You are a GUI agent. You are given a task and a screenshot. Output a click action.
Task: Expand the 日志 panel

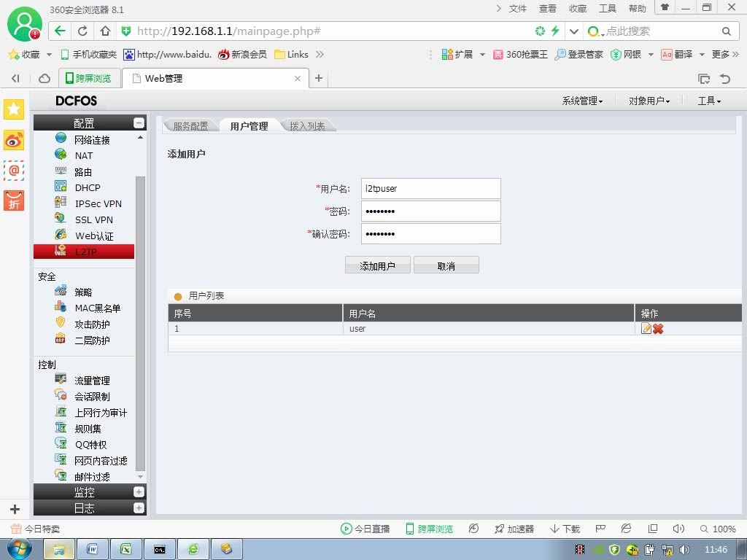tap(139, 508)
